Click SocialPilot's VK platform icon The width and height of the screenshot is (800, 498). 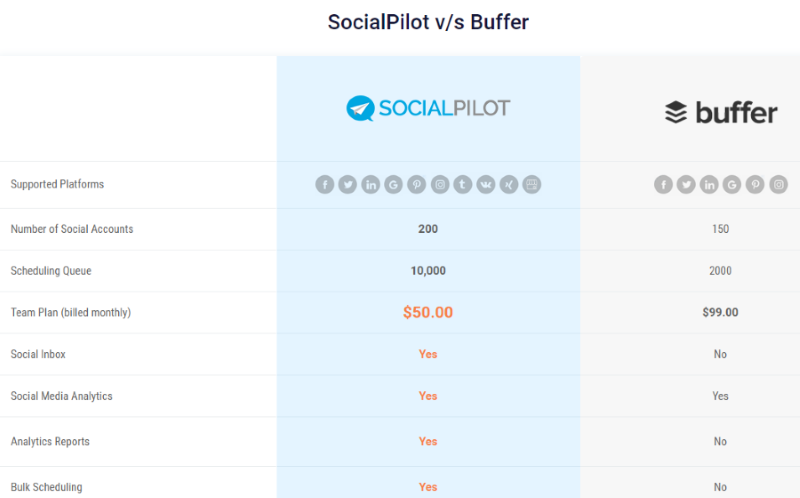coord(485,184)
